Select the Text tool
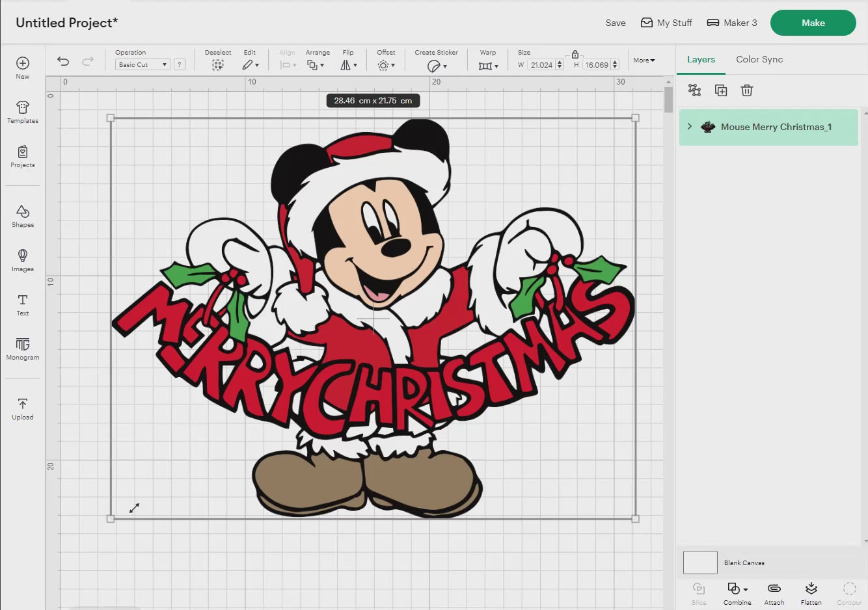868x610 pixels. [23, 304]
